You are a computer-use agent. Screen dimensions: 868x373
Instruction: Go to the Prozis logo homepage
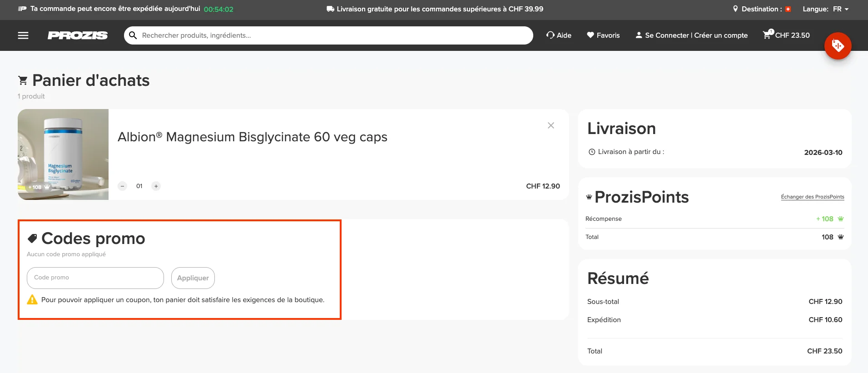click(x=78, y=35)
